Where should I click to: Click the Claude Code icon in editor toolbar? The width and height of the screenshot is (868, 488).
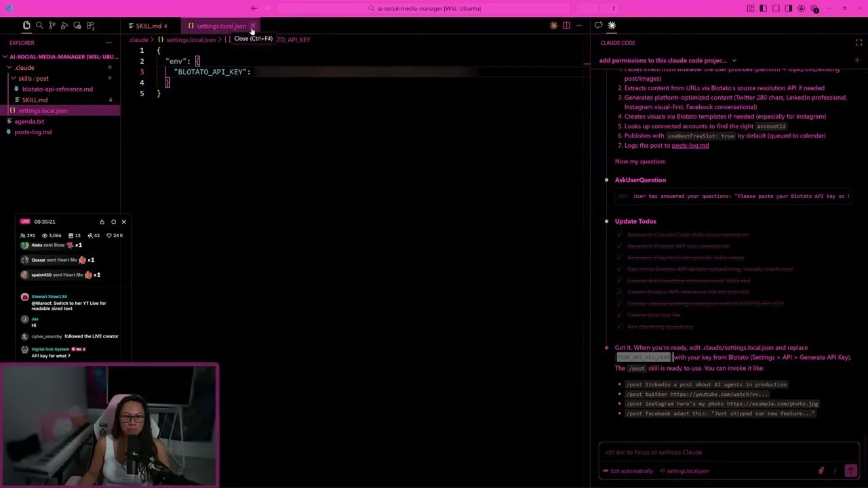click(x=553, y=26)
